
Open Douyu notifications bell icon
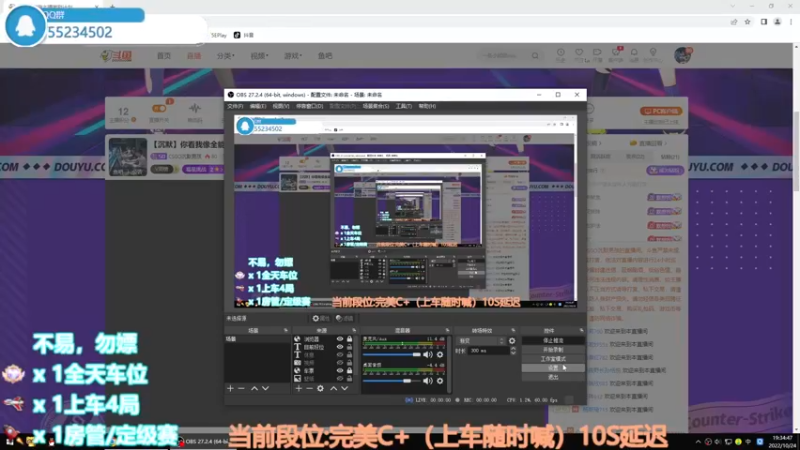point(634,53)
